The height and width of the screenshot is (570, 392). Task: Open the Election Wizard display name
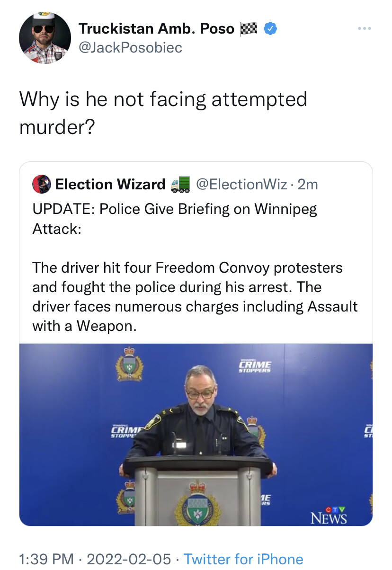110,184
